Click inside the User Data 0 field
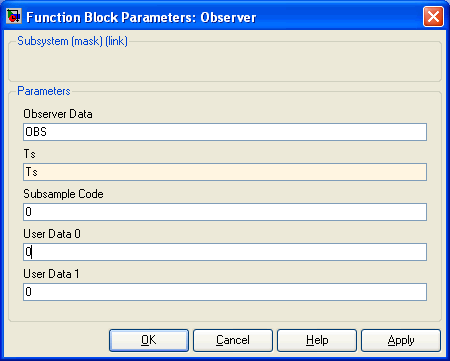Image resolution: width=450 pixels, height=361 pixels. 225,252
